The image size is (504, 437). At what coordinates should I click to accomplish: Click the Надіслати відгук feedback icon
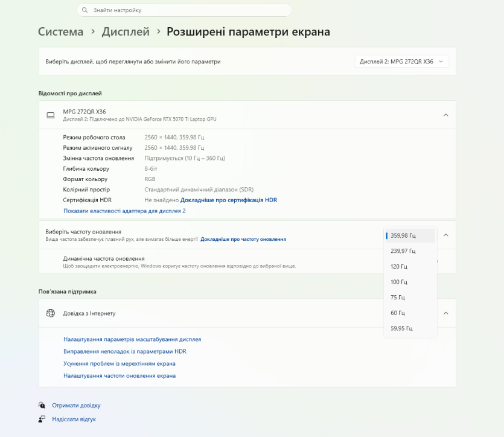(x=42, y=419)
